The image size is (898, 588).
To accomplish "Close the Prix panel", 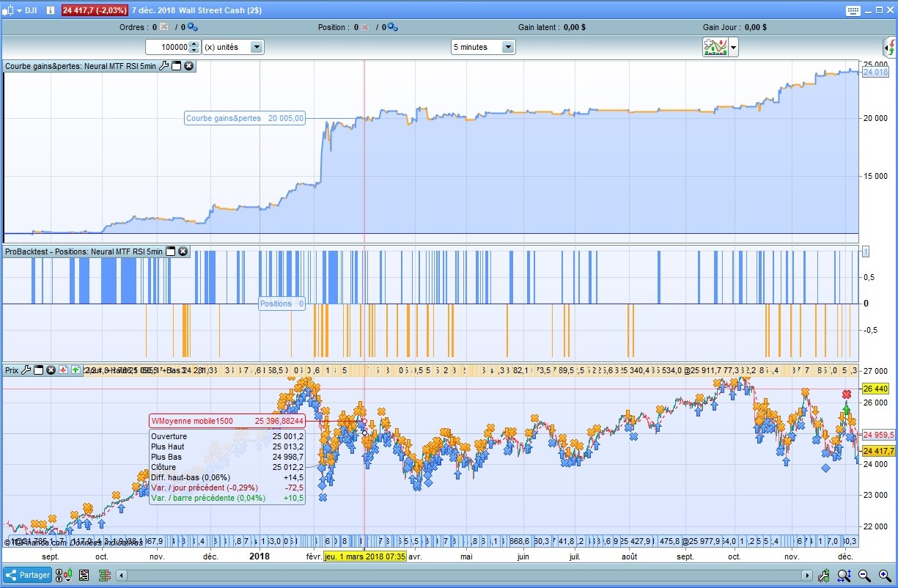I will [51, 370].
